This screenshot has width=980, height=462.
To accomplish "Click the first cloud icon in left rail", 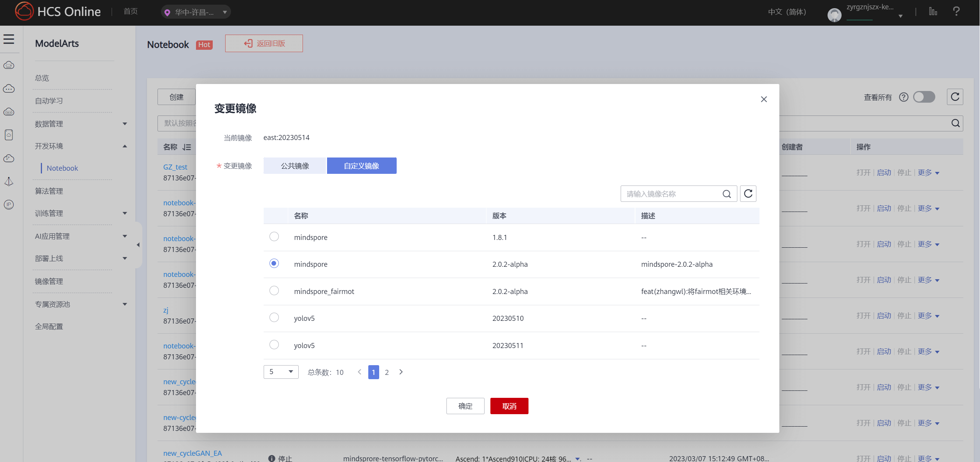I will point(9,65).
